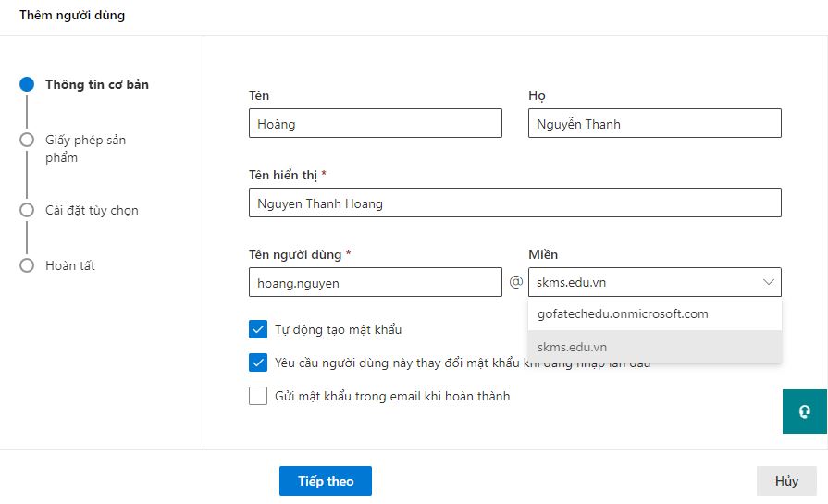Choose skms.edu.vn from the domain list
This screenshot has height=504, width=828.
pos(572,347)
